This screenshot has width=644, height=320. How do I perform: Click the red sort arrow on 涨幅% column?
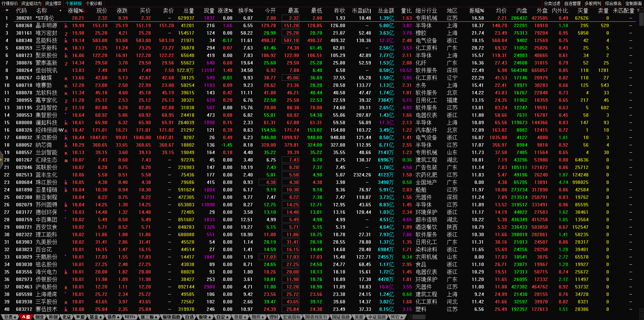click(83, 11)
